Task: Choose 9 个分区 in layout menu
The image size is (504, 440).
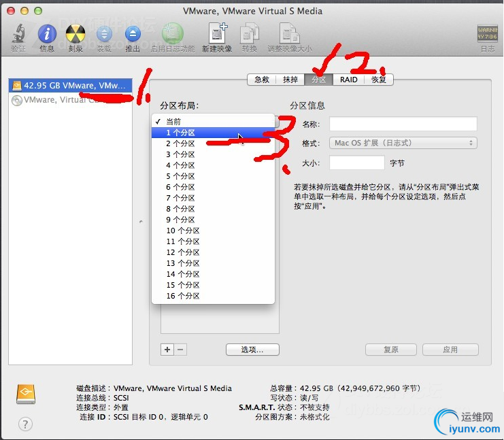Action: (213, 220)
